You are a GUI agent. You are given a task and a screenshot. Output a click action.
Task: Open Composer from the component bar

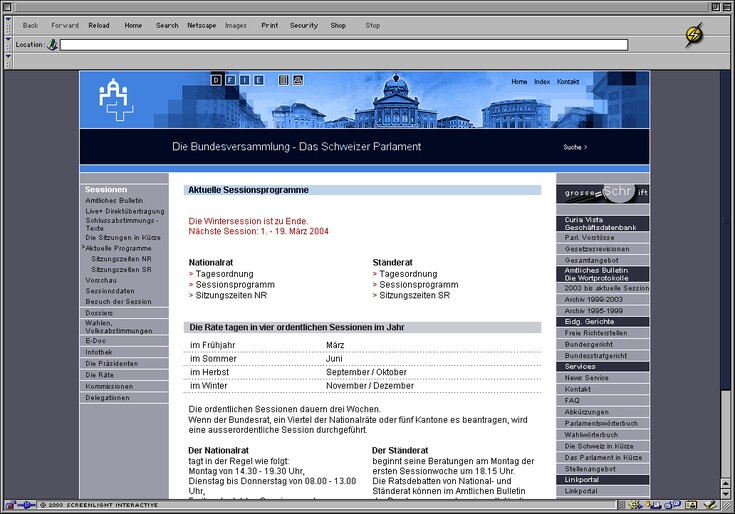[710, 505]
